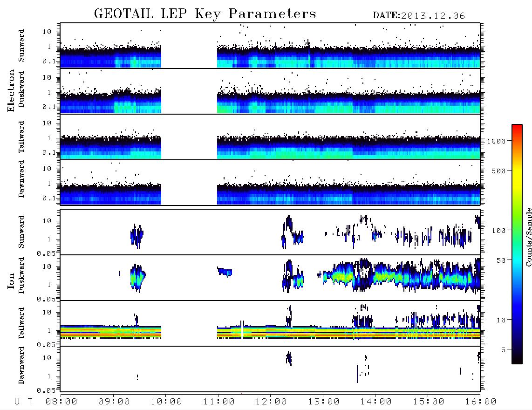Screen dimensions: 532x410
Task: Click the 16:00 time tick label
Action: point(481,402)
